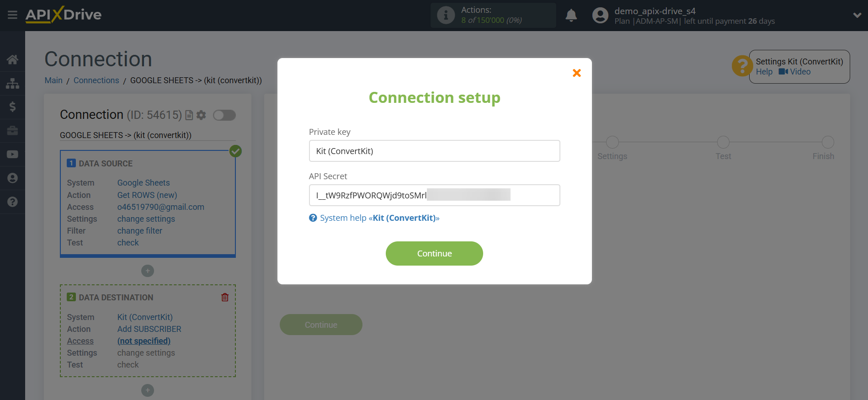Click the API Secret input field
Image resolution: width=868 pixels, height=400 pixels.
click(434, 195)
